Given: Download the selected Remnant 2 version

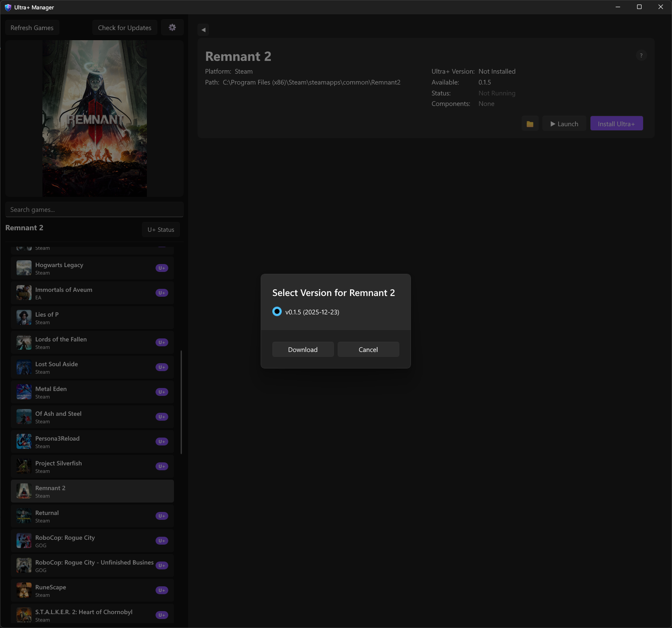Looking at the screenshot, I should [x=302, y=349].
